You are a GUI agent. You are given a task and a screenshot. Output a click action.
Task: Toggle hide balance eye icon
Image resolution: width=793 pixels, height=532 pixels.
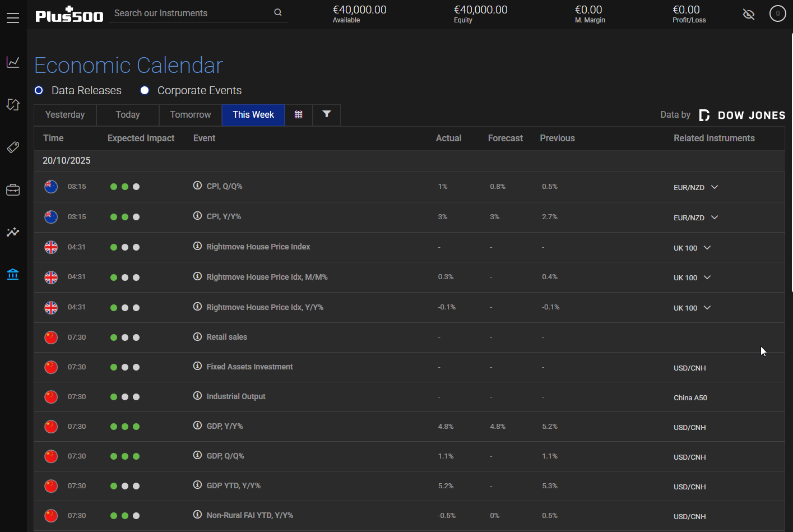(x=749, y=14)
